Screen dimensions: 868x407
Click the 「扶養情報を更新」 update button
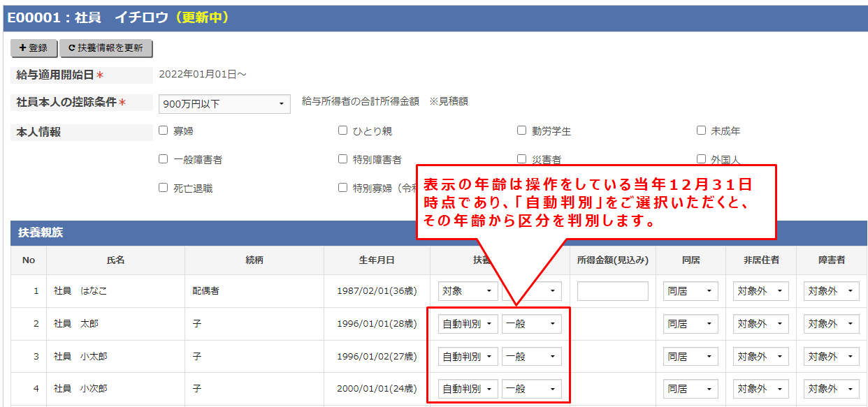[x=106, y=48]
